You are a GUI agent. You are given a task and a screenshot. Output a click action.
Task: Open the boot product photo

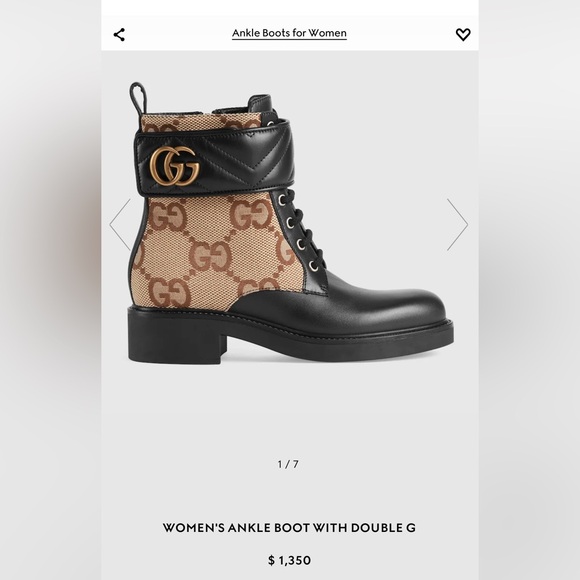click(x=290, y=222)
